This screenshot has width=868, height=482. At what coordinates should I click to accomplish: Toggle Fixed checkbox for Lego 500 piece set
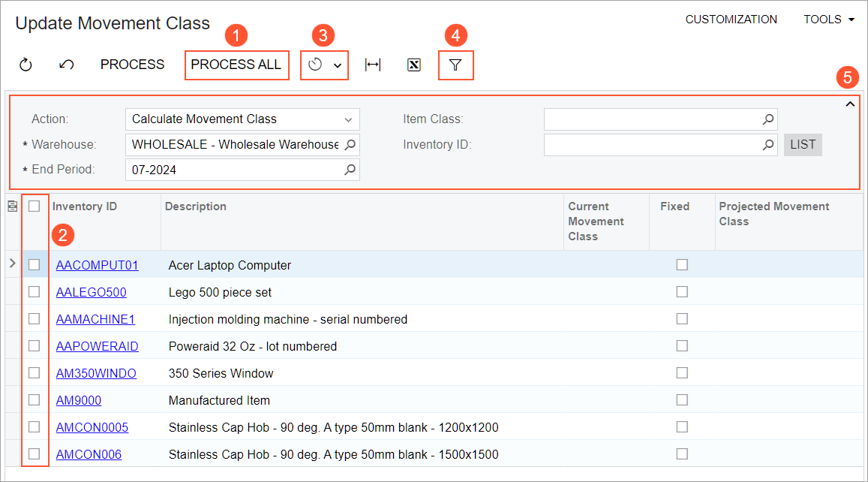[682, 292]
